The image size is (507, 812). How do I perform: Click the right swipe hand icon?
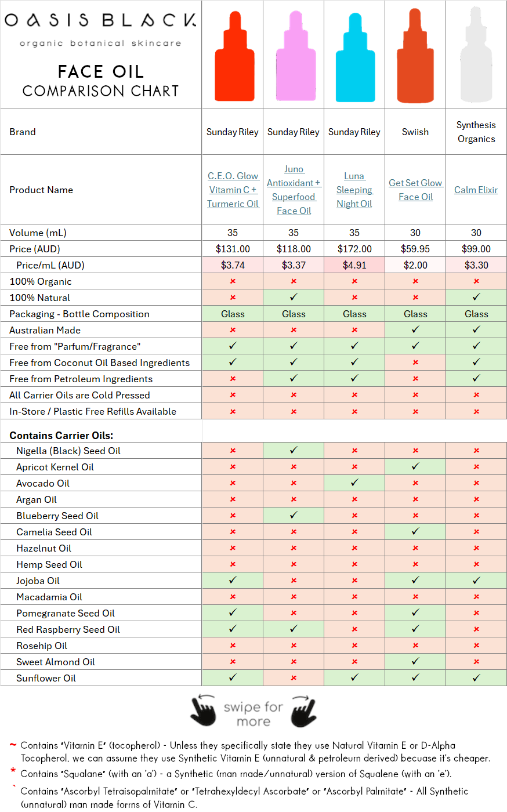303,710
